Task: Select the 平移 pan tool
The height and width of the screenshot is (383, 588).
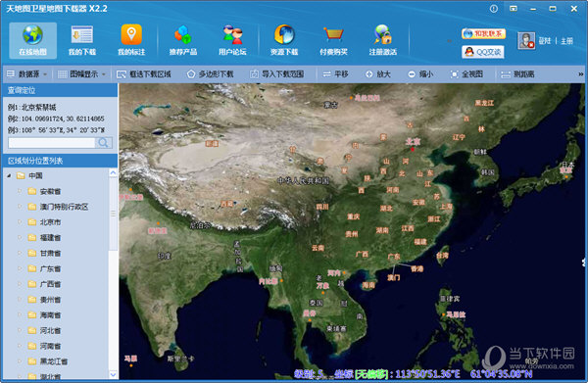Action: tap(335, 74)
